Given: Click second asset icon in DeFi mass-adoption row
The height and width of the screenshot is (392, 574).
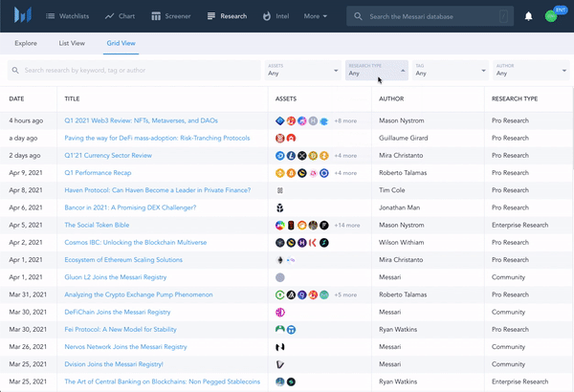Looking at the screenshot, I should 291,138.
